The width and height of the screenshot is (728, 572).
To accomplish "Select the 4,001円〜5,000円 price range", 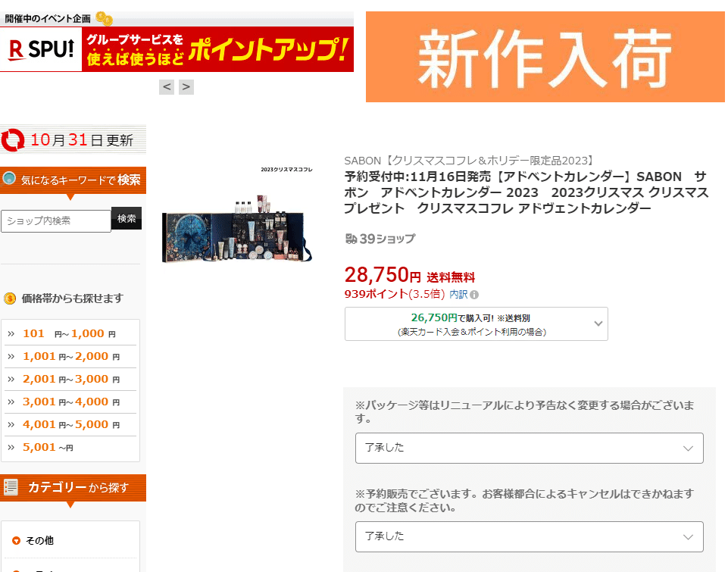I will coord(70,425).
